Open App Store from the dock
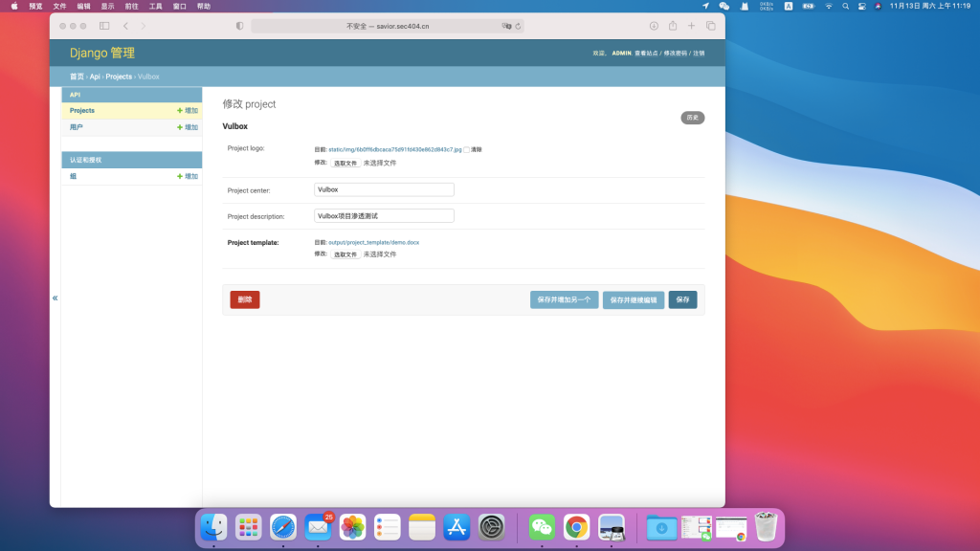980x551 pixels. coord(457,527)
